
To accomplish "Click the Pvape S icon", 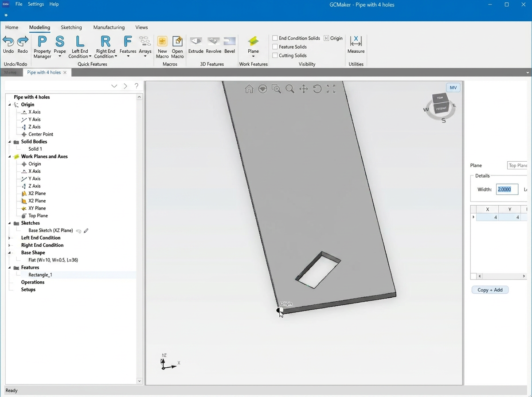I will click(60, 41).
